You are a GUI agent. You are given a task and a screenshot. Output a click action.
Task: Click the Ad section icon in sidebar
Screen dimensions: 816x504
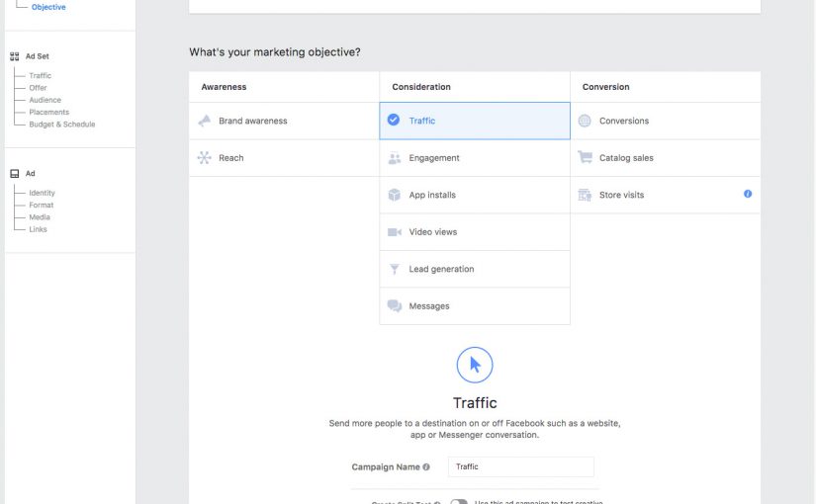15,174
